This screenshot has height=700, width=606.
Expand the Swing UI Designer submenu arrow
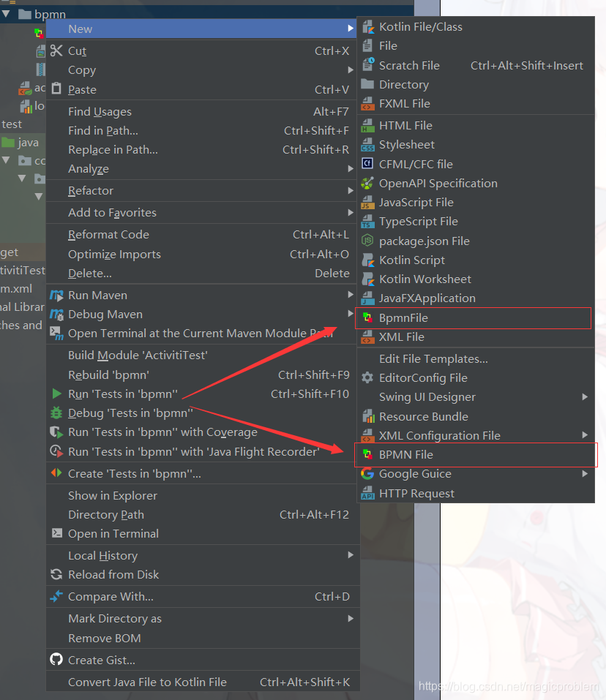pyautogui.click(x=585, y=397)
